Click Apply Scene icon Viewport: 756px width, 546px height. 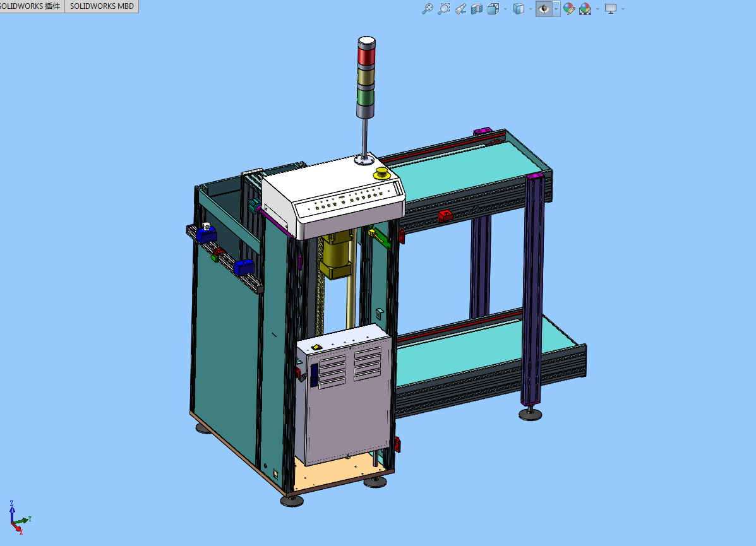[585, 9]
